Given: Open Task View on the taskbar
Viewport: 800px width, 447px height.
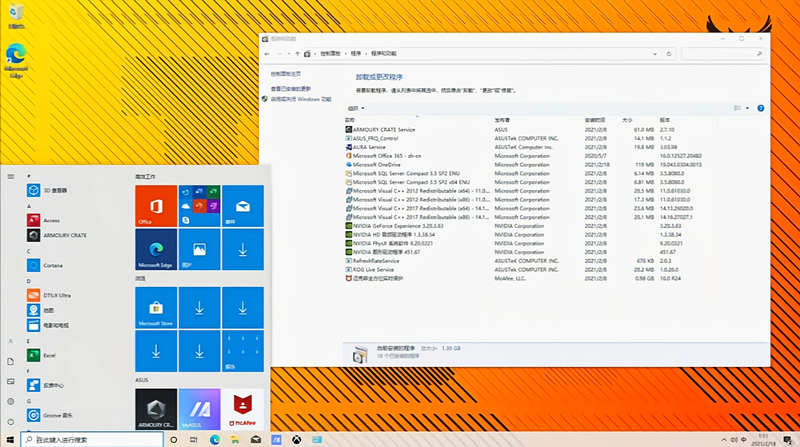Looking at the screenshot, I should click(193, 439).
